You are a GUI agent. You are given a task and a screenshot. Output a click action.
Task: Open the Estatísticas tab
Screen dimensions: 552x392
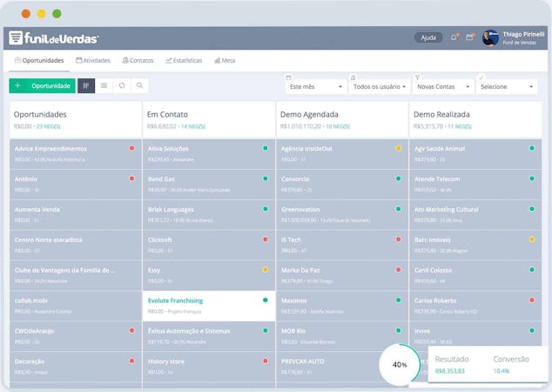pos(184,61)
